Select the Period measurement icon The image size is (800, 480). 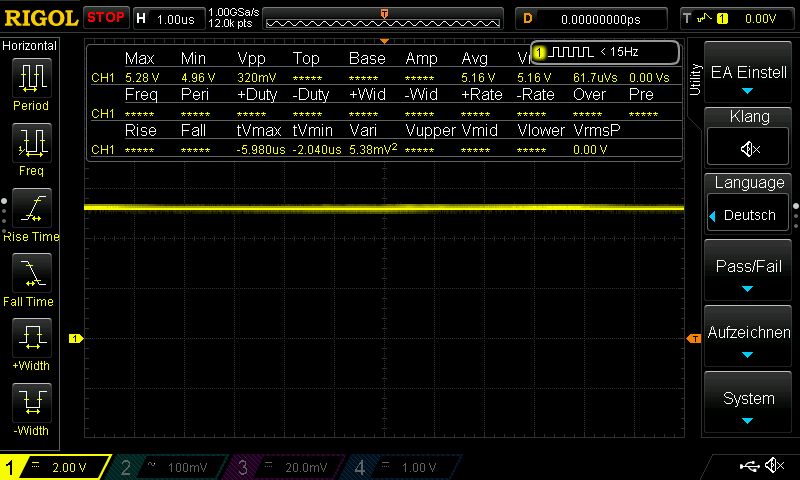point(31,79)
